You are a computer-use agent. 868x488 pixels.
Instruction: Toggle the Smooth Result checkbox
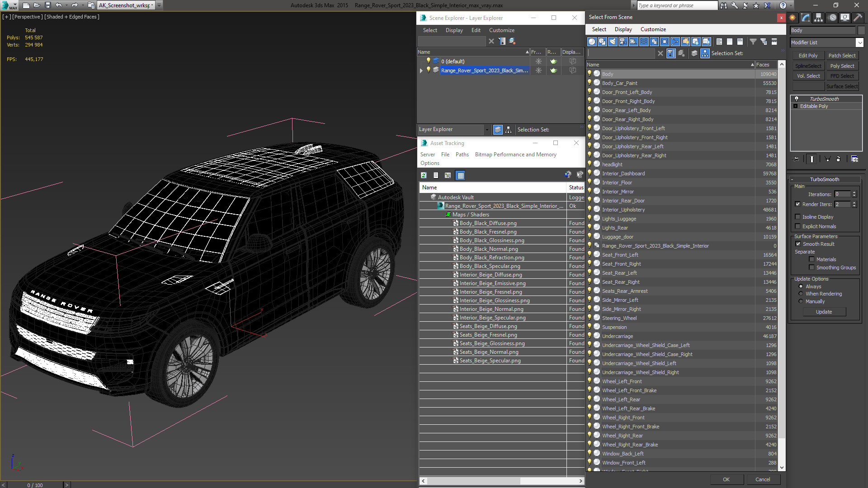tap(798, 244)
